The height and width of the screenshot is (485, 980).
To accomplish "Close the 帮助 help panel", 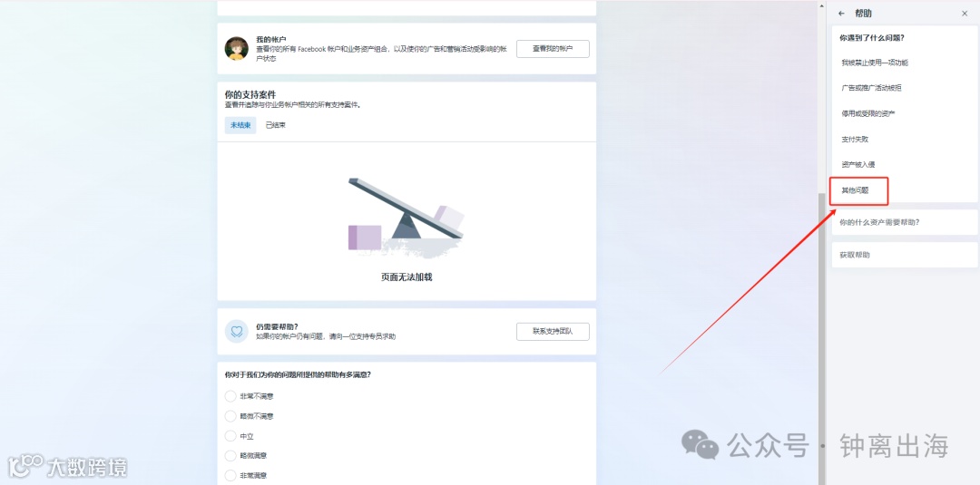I will (965, 13).
